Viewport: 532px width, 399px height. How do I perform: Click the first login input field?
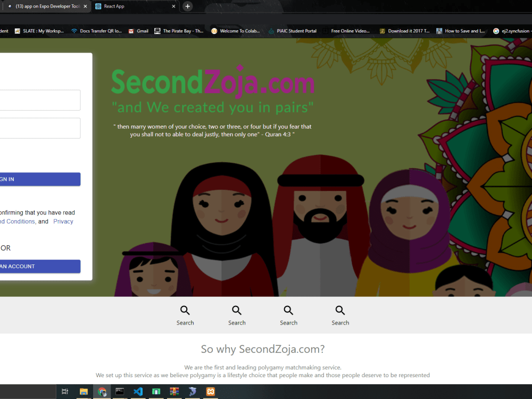click(x=40, y=100)
